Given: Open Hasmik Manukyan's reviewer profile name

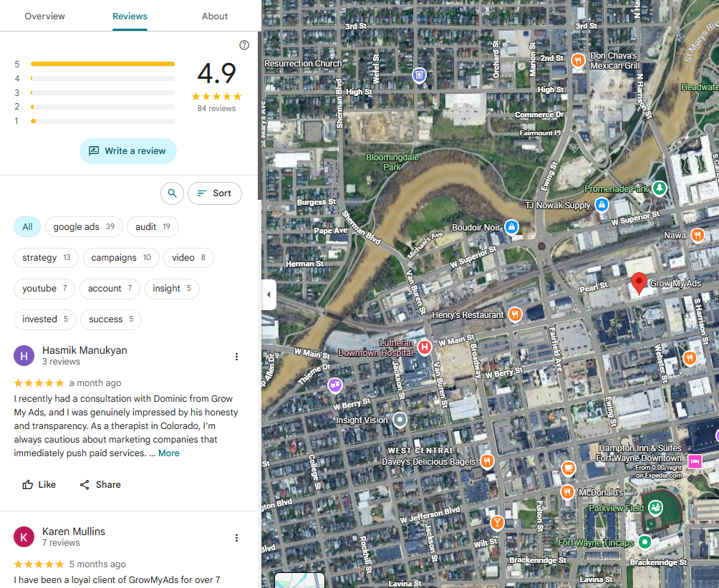Looking at the screenshot, I should tap(85, 350).
